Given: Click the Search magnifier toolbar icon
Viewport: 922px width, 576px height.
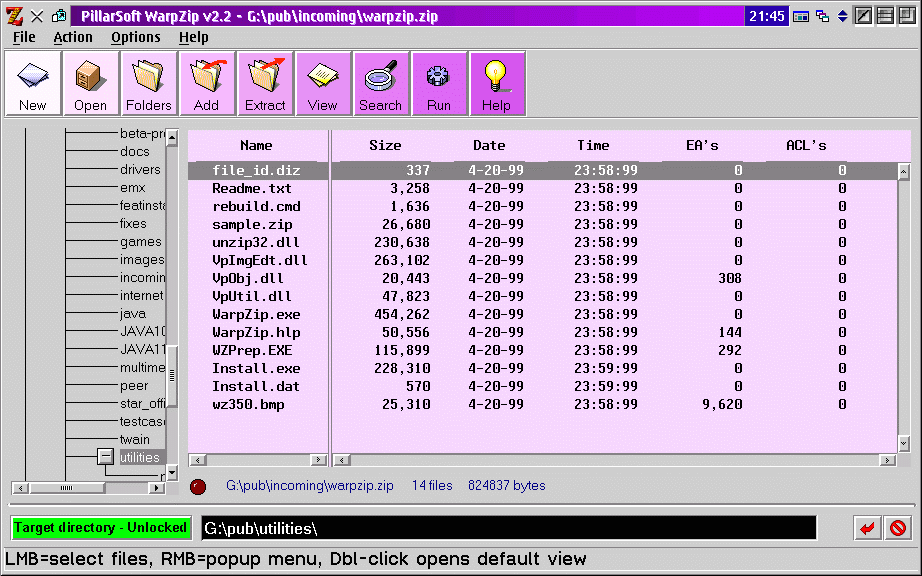Looking at the screenshot, I should click(x=381, y=83).
